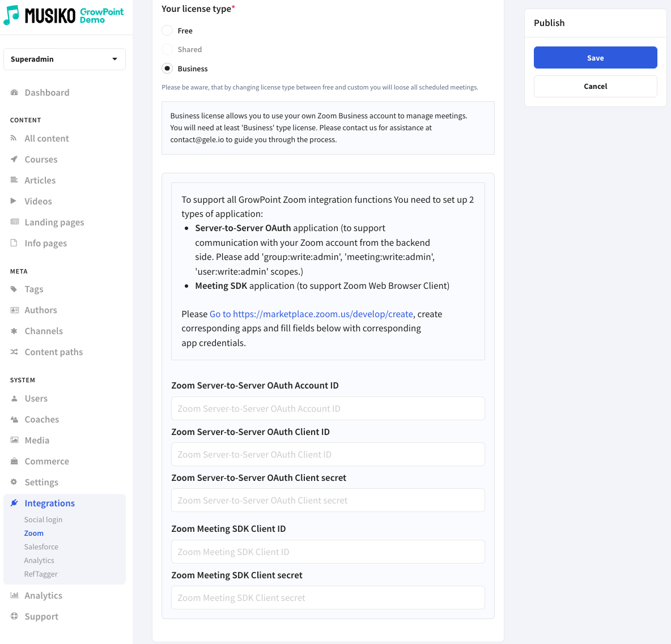Image resolution: width=671 pixels, height=644 pixels.
Task: Click the Courses rocket icon
Action: (14, 160)
